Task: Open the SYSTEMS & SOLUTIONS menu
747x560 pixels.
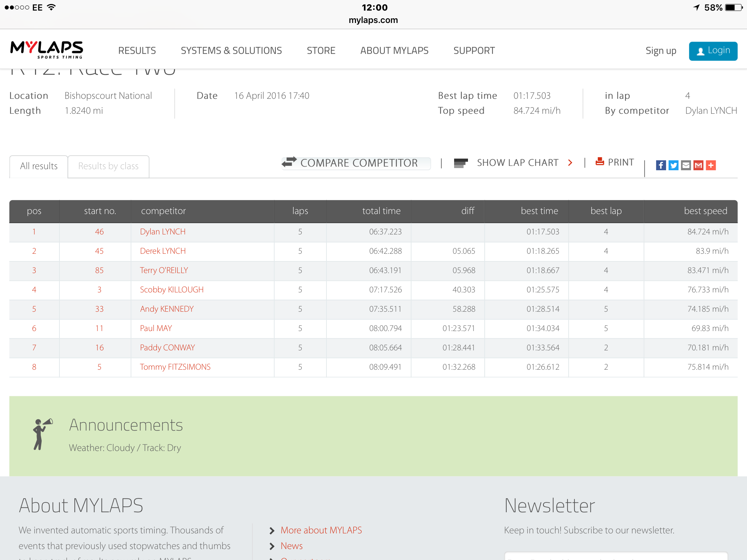Action: click(x=231, y=50)
